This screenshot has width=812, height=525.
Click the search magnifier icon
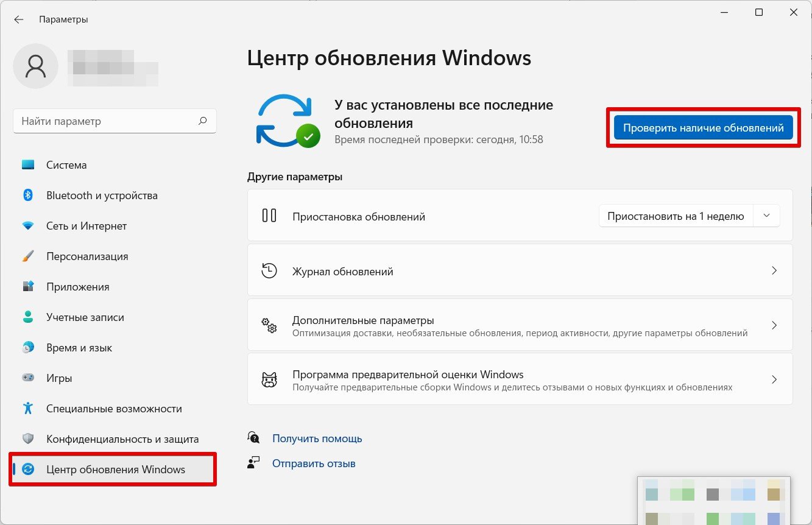202,121
